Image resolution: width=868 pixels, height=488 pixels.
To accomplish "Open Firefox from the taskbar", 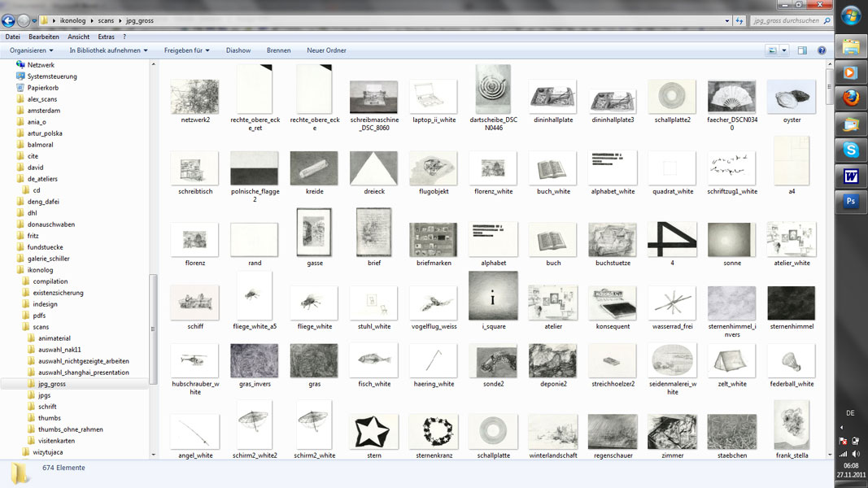I will pyautogui.click(x=851, y=98).
